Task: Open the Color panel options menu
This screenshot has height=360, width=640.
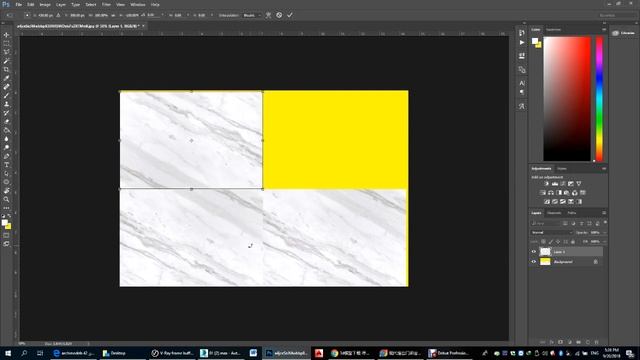Action: pyautogui.click(x=604, y=29)
